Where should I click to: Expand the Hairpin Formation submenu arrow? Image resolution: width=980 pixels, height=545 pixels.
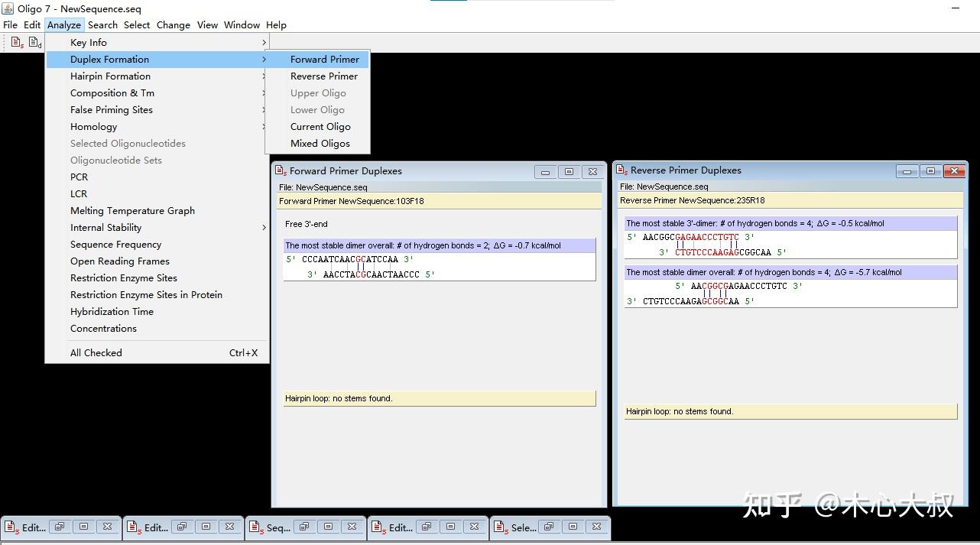pos(264,76)
